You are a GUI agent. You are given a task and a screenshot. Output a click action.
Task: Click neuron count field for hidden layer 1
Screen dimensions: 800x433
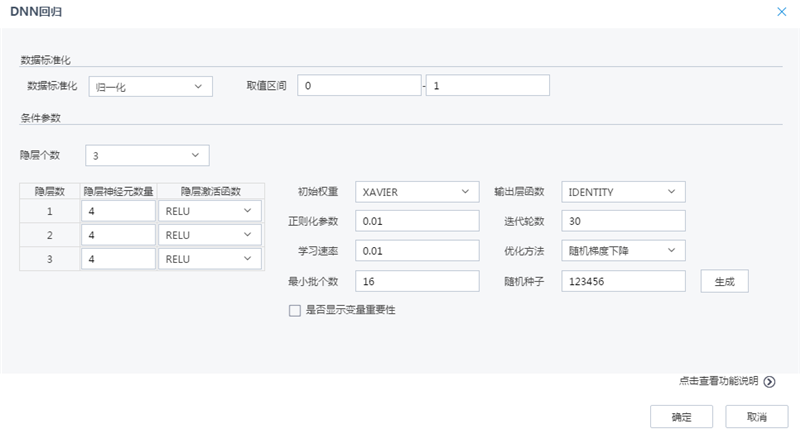point(118,211)
